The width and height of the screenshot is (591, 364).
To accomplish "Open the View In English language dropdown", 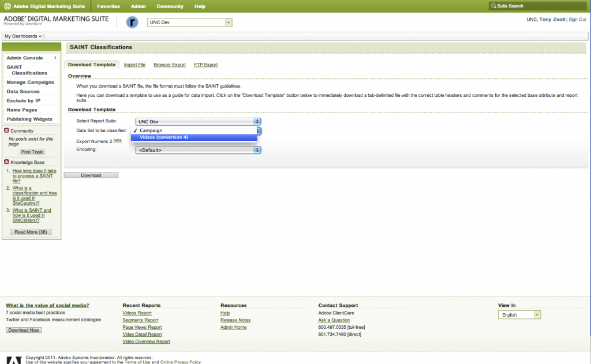I will pyautogui.click(x=519, y=315).
